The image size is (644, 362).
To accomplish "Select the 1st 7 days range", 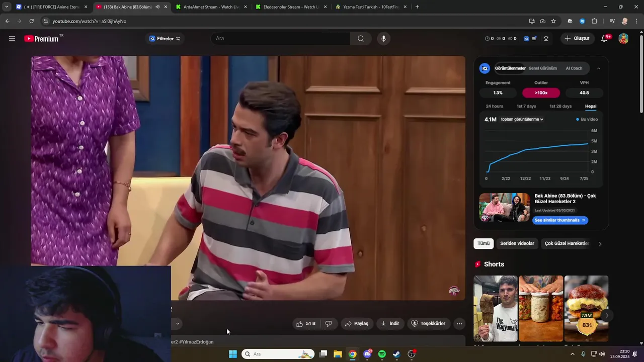I will (526, 106).
